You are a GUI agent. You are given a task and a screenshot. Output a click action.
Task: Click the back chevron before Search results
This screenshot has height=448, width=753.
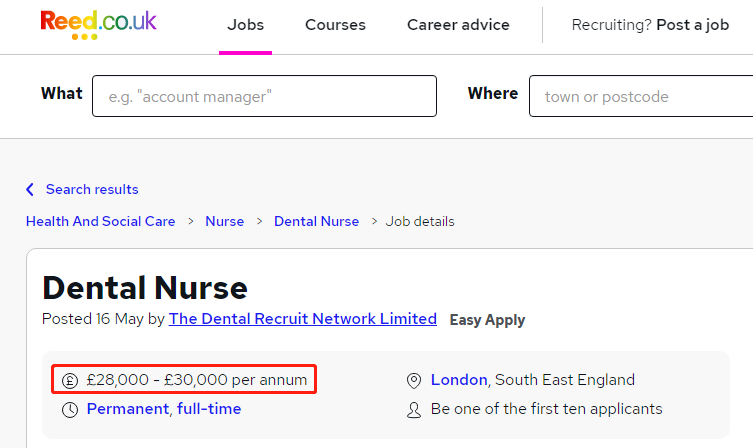(30, 189)
